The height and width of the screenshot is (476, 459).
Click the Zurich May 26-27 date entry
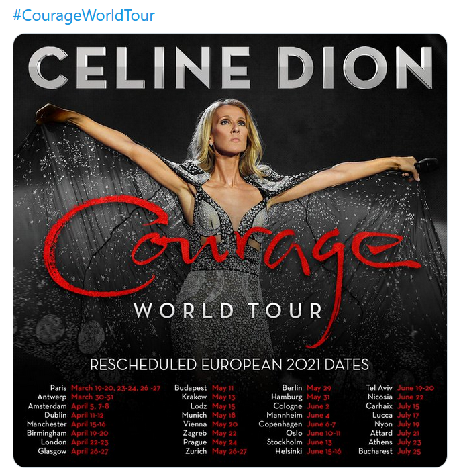point(216,451)
